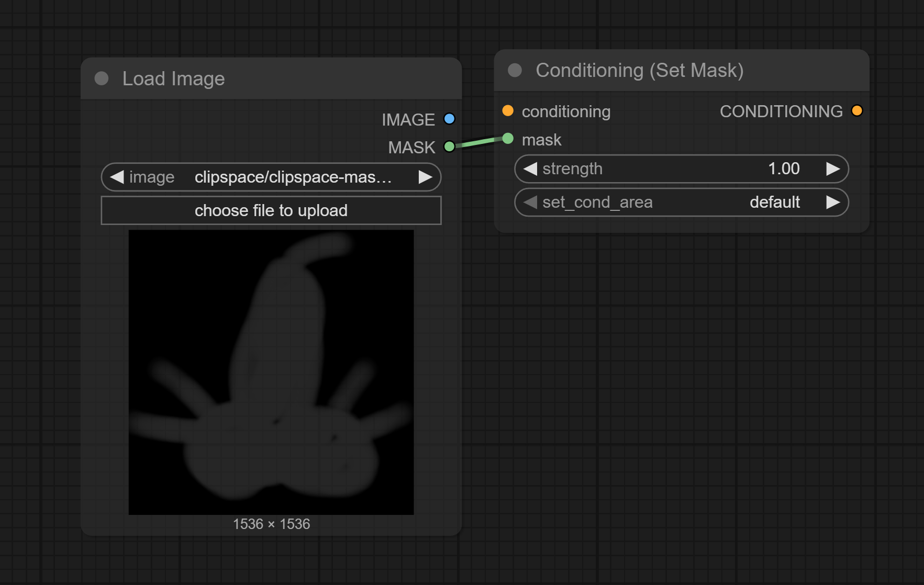
Task: Switch set_cond_area to previous option
Action: click(530, 202)
